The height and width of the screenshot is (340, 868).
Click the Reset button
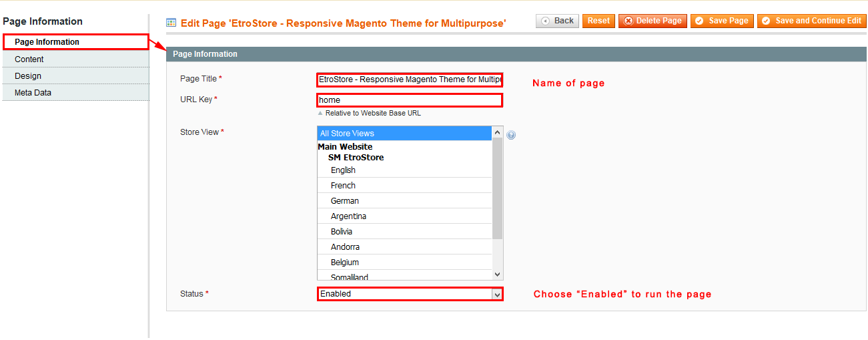point(598,21)
